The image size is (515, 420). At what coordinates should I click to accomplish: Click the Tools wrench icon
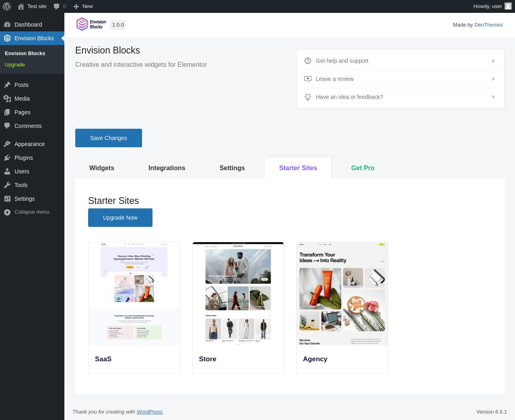tap(7, 185)
